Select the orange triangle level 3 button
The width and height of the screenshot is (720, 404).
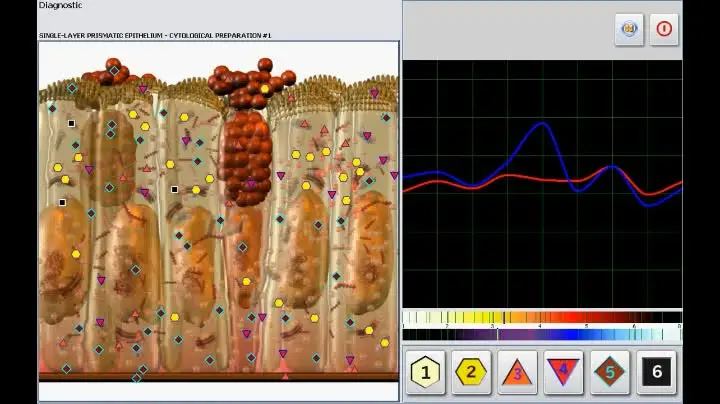[x=518, y=372]
